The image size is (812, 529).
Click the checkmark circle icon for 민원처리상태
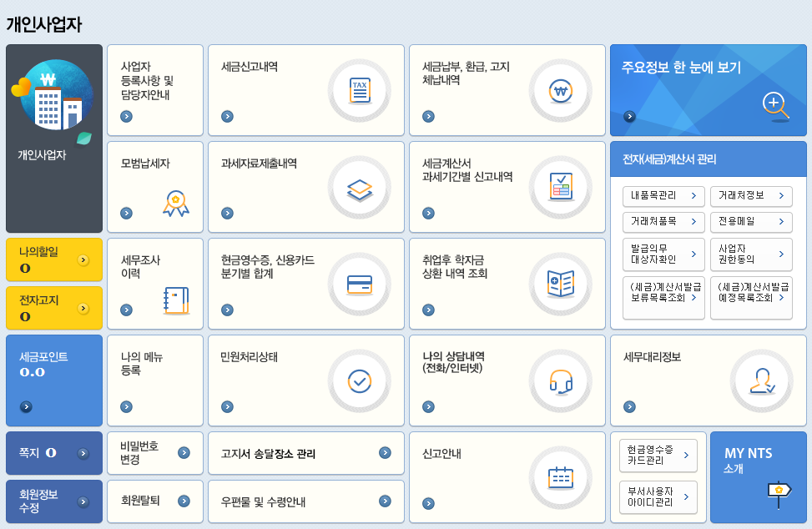360,381
